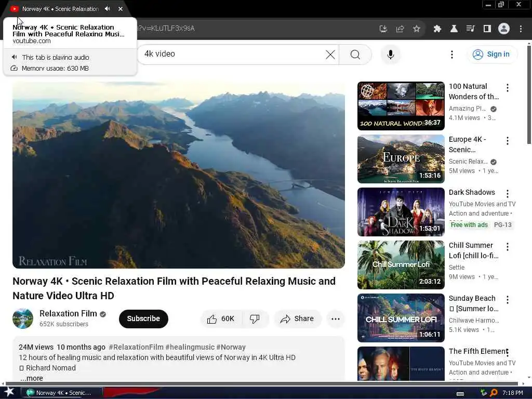
Task: Click the #Norway hashtag
Action: pos(231,347)
